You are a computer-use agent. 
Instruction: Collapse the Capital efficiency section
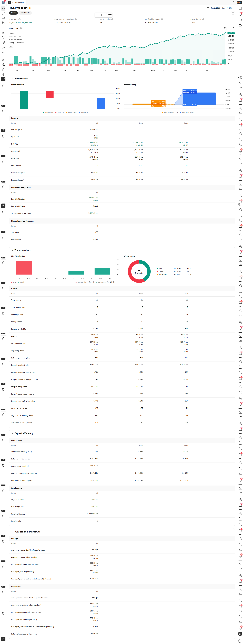click(12, 434)
